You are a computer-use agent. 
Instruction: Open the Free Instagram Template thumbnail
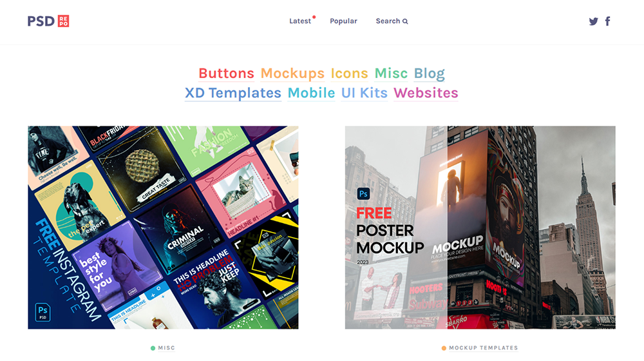pos(163,228)
